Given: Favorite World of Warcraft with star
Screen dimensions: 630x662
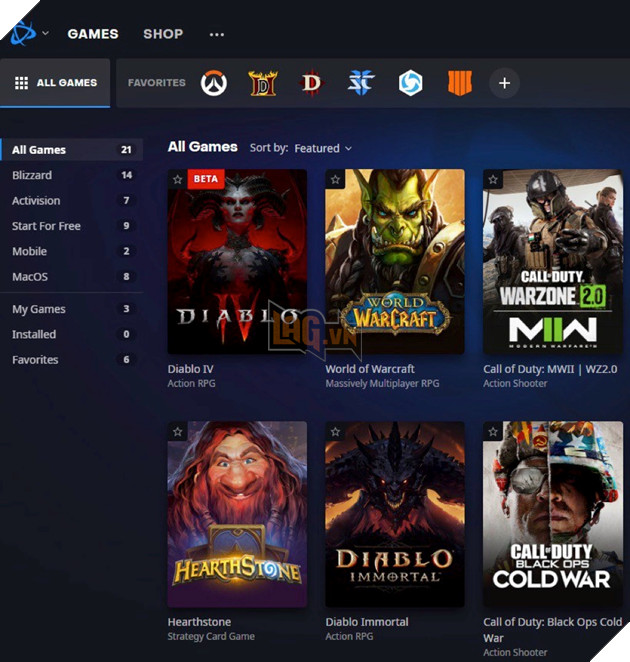Looking at the screenshot, I should coord(335,179).
